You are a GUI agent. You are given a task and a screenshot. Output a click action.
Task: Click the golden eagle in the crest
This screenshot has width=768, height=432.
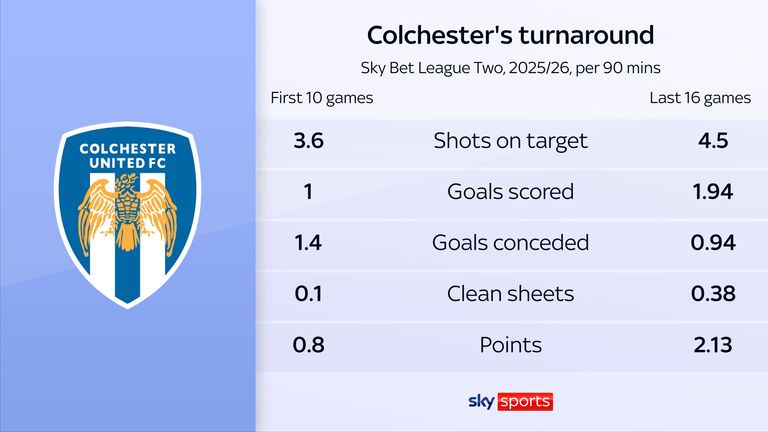(127, 214)
